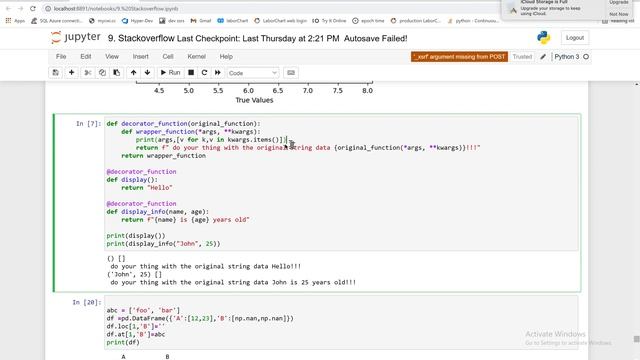Open the SQL Azure bookmark
640x360 pixels.
point(57,20)
